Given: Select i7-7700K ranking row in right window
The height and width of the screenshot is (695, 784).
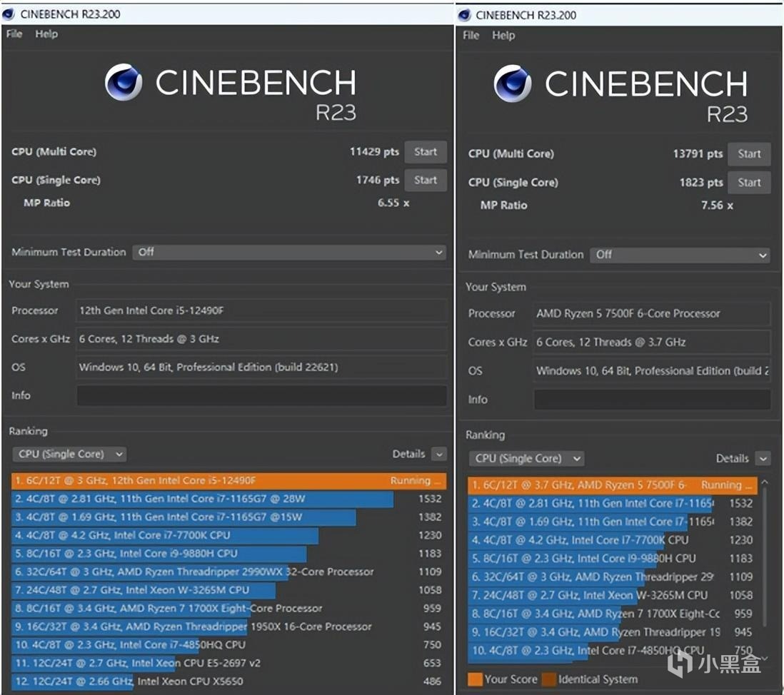Looking at the screenshot, I should [x=613, y=540].
